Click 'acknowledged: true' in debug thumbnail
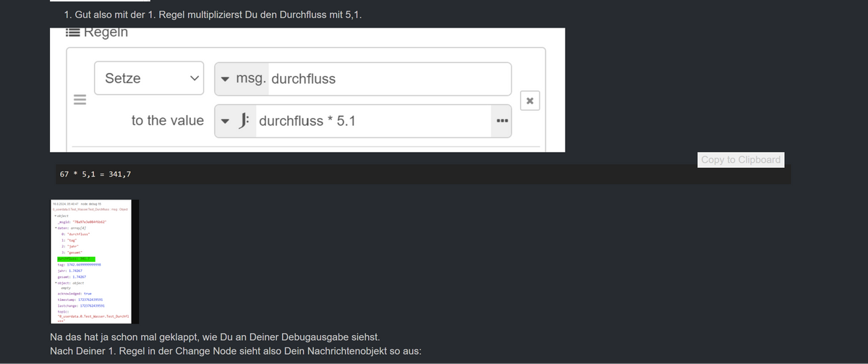Screen dimensions: 868x364 (75, 293)
